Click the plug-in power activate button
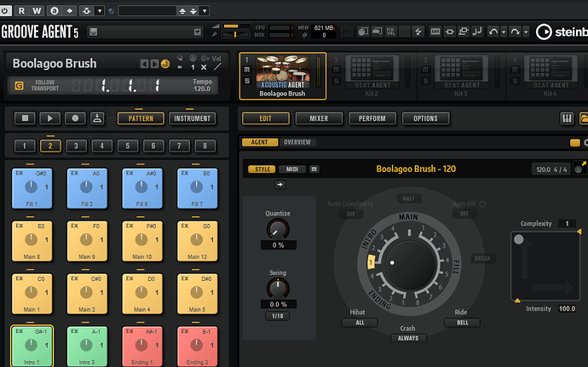The width and height of the screenshot is (588, 367). point(5,11)
